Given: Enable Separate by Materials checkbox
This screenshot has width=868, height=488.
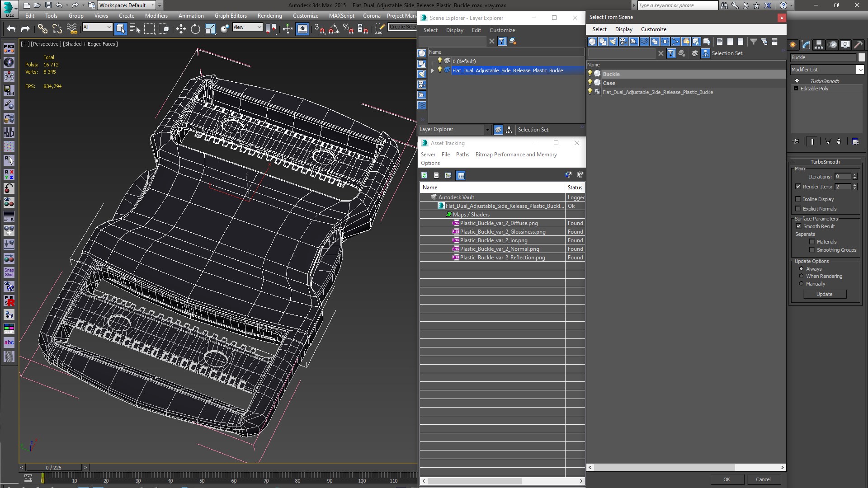Looking at the screenshot, I should pyautogui.click(x=812, y=242).
